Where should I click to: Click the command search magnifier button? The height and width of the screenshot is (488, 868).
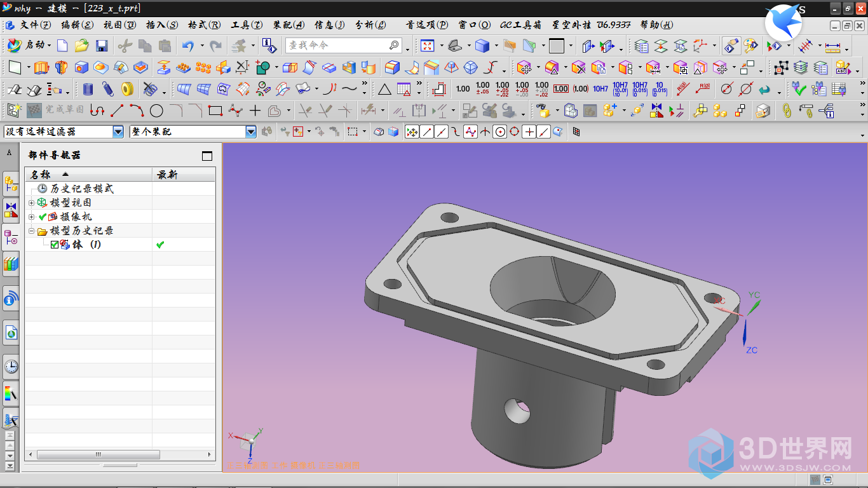click(395, 46)
